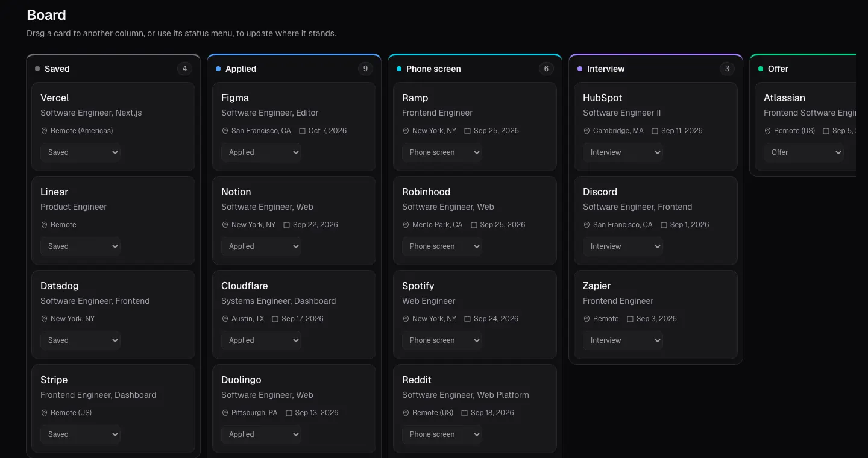Image resolution: width=868 pixels, height=458 pixels.
Task: Select the Cloudflare card title
Action: (245, 286)
